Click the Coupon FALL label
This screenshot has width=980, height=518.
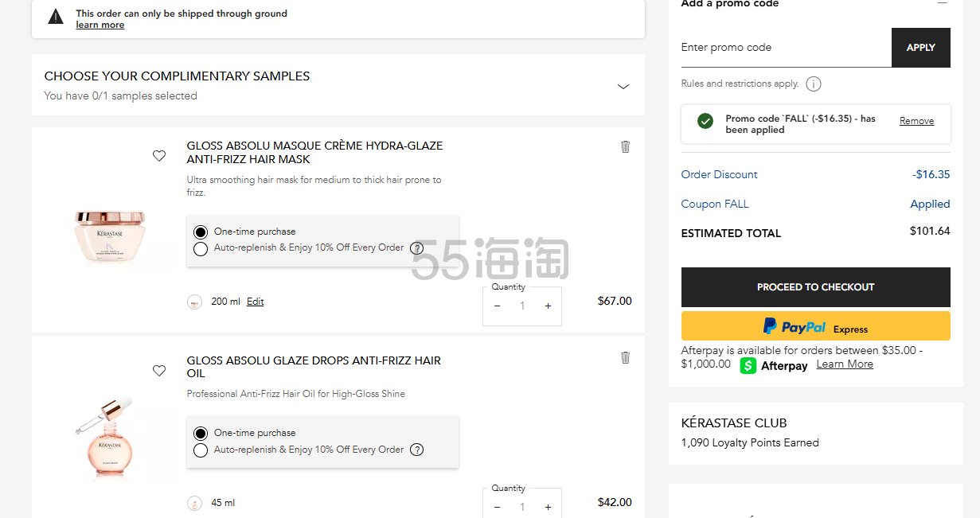[x=715, y=204]
